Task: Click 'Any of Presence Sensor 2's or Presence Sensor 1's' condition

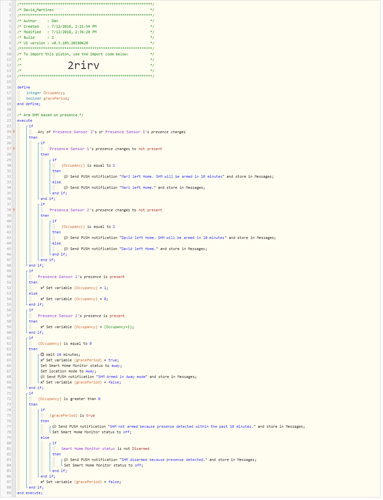Action: pos(112,132)
